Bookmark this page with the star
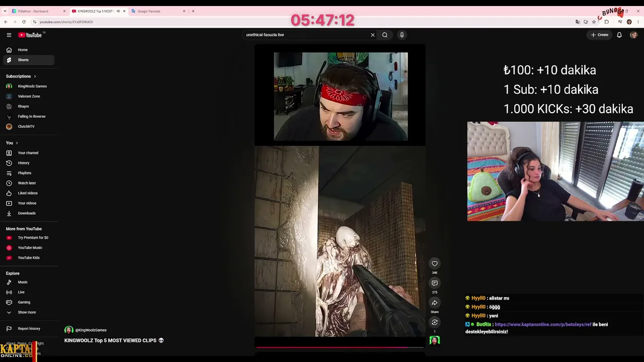This screenshot has width=644, height=362. (x=594, y=22)
